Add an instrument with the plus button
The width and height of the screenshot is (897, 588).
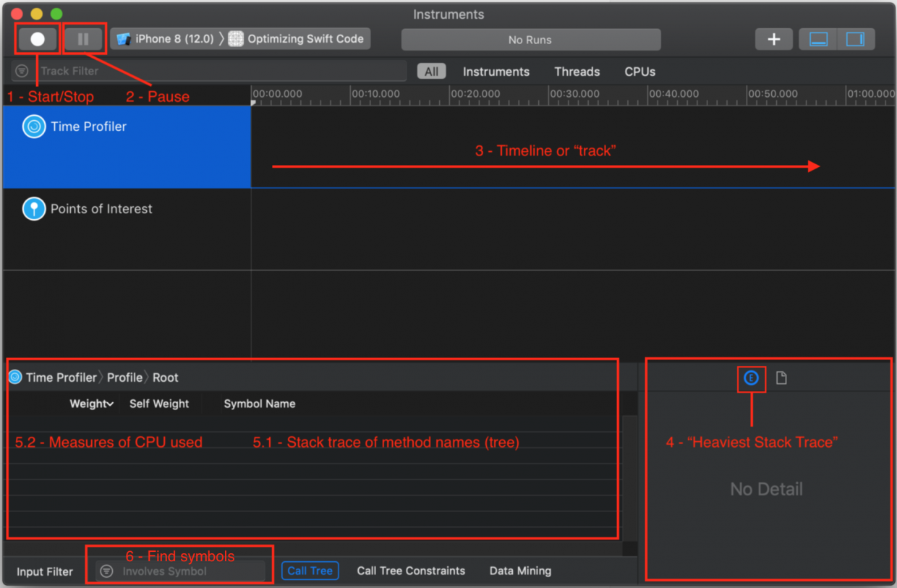[773, 40]
